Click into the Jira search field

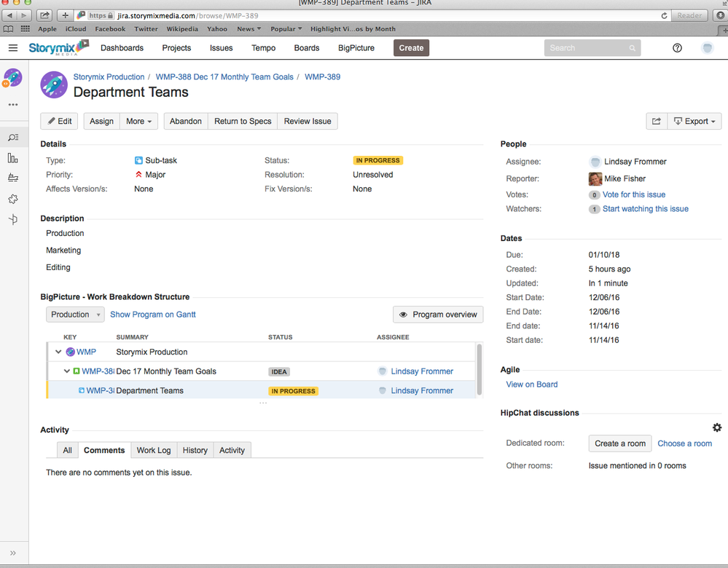coord(592,48)
